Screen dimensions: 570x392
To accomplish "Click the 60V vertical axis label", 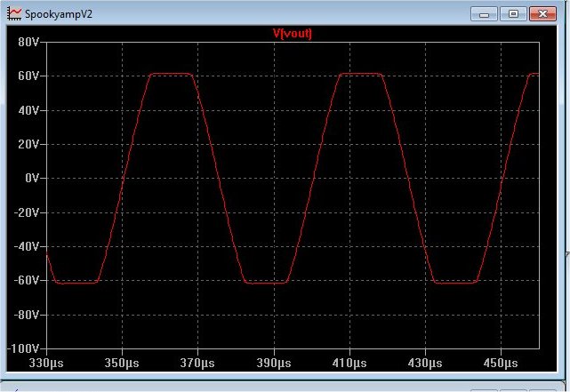I will 28,76.
